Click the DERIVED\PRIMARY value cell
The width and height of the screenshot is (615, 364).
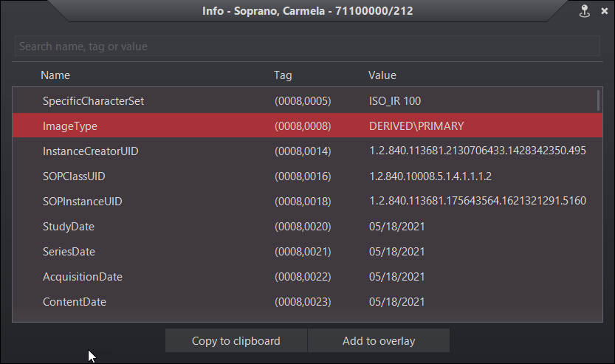(x=416, y=126)
